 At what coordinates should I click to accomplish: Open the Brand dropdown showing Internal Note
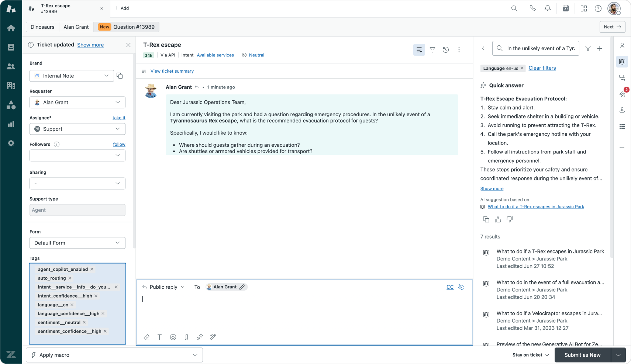click(72, 76)
